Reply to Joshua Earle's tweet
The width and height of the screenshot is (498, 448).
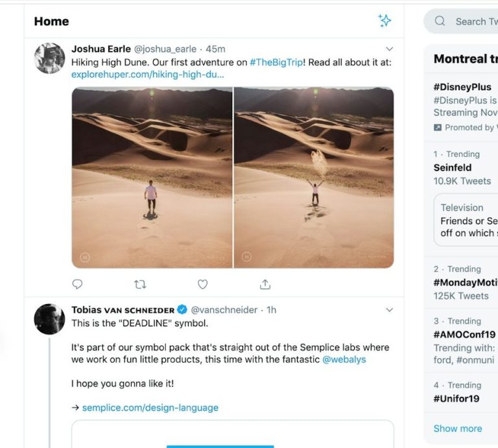(77, 284)
